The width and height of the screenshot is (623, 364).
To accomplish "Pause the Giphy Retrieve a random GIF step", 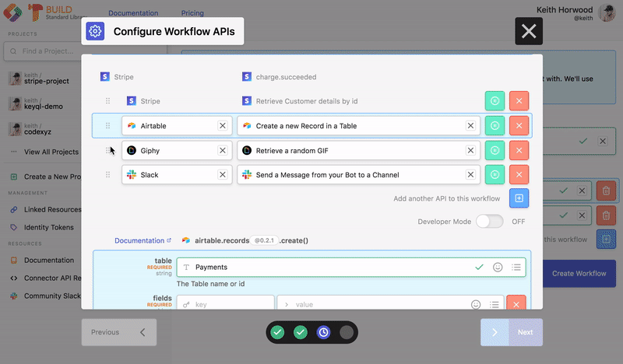I will click(x=495, y=150).
